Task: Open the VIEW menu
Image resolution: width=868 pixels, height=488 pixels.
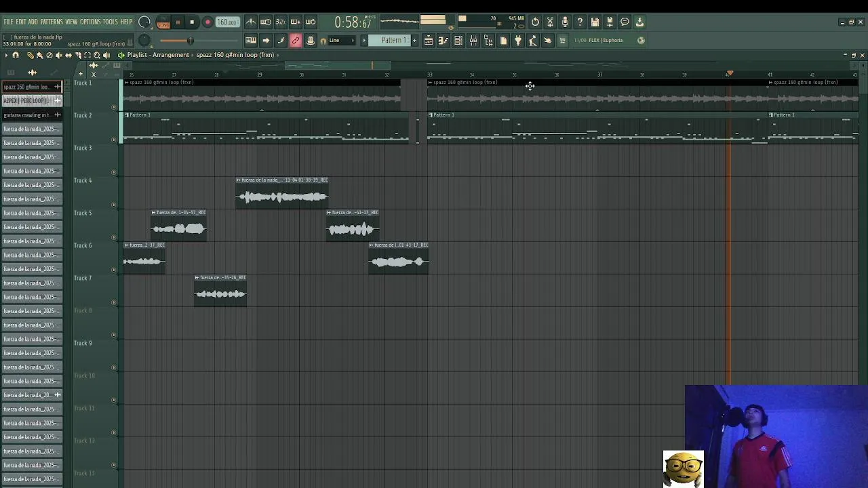Action: click(x=71, y=22)
